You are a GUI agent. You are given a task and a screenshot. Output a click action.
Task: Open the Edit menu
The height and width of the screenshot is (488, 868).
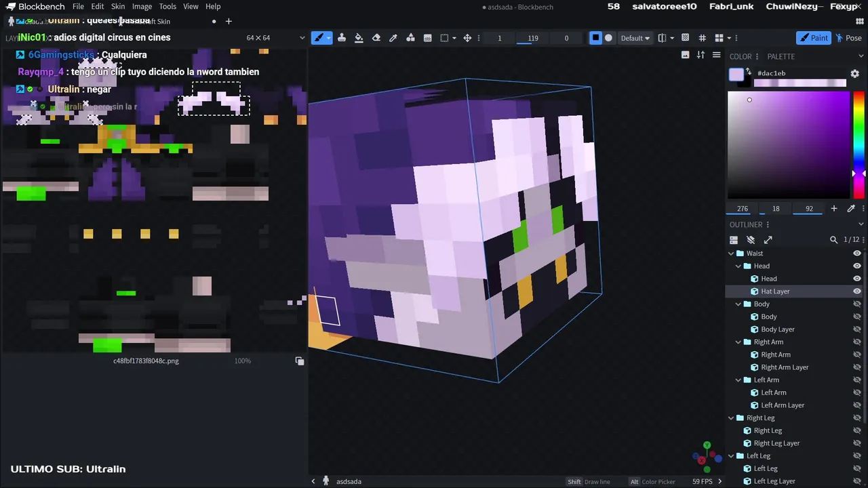coord(98,6)
